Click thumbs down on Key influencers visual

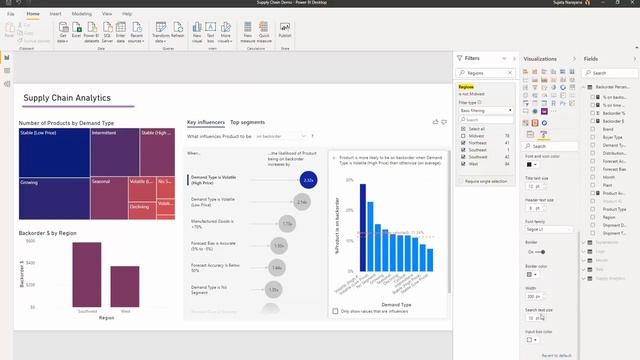click(x=444, y=122)
